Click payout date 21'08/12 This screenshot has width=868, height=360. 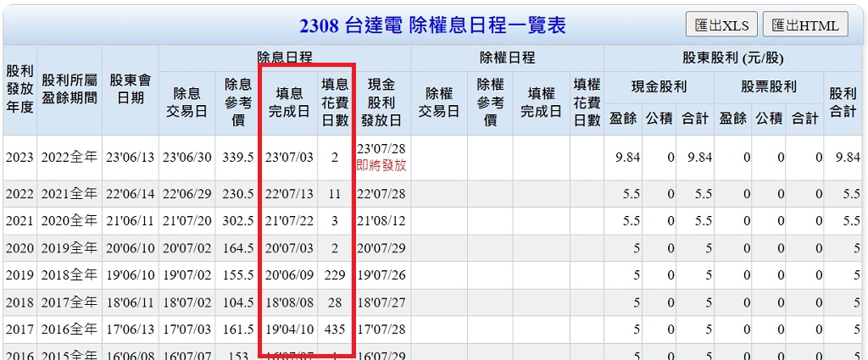[381, 221]
